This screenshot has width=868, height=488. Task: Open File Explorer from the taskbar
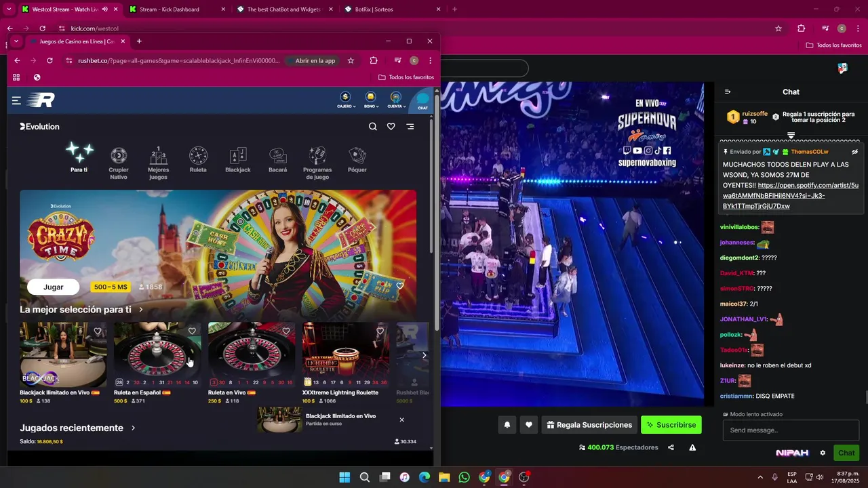[x=444, y=477]
